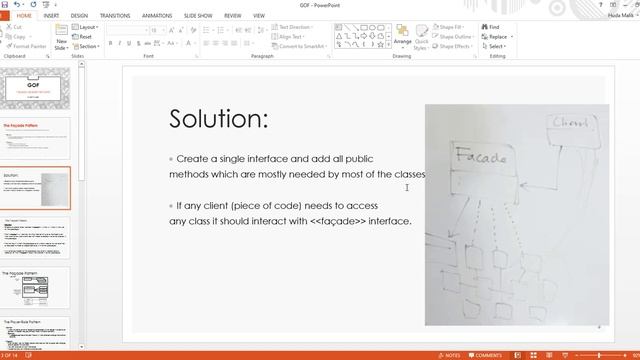Align text right
Screen dimensions: 640x360
coord(225,43)
